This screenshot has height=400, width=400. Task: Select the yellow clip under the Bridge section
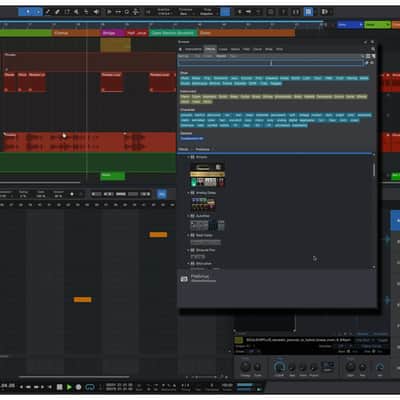point(115,45)
